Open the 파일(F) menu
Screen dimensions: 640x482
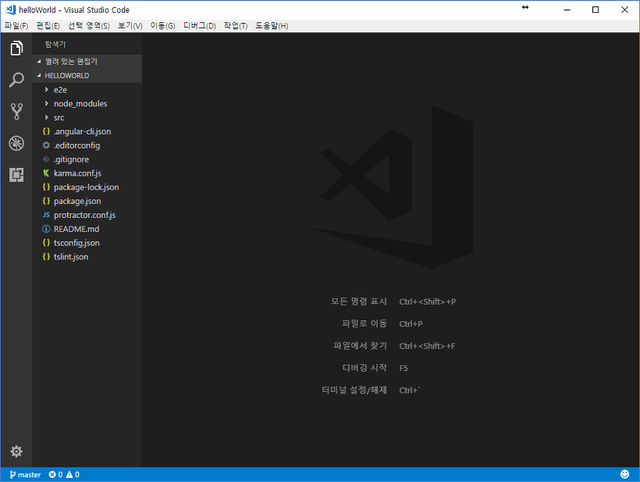[x=16, y=26]
